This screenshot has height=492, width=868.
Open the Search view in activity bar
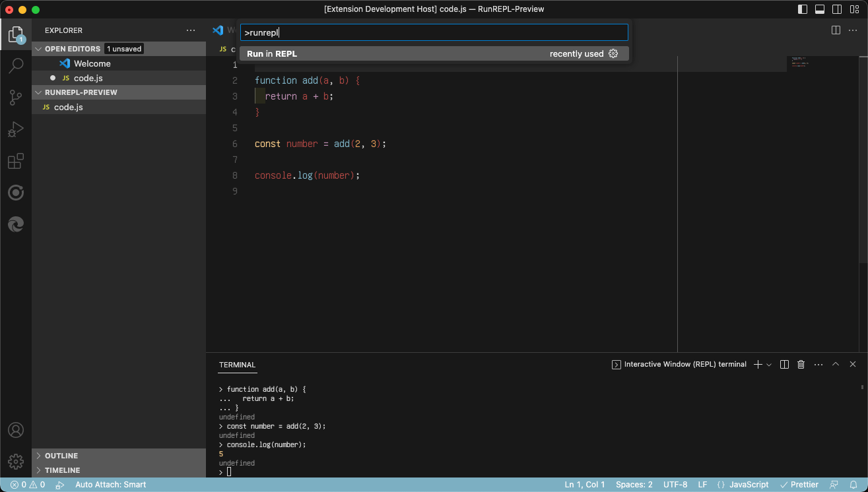(x=16, y=65)
